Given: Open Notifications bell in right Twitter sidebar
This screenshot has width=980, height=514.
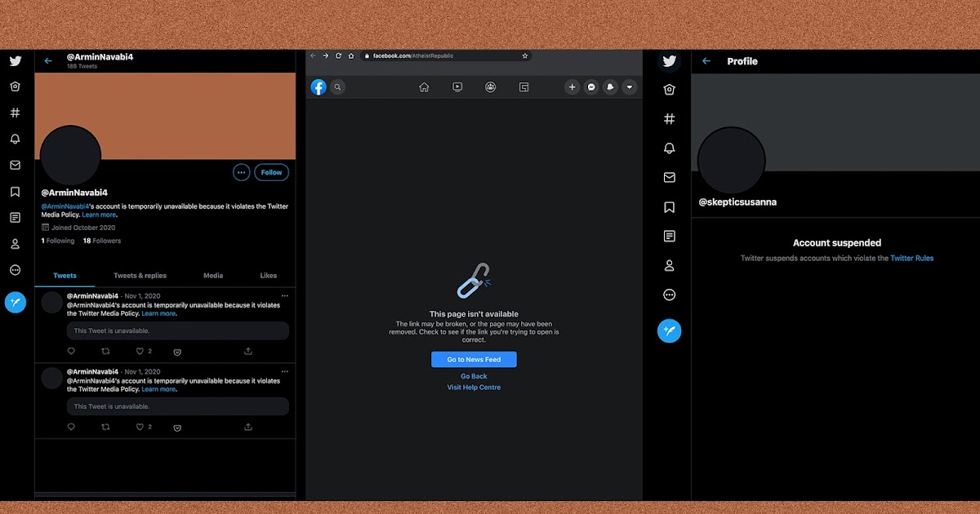Looking at the screenshot, I should 670,148.
